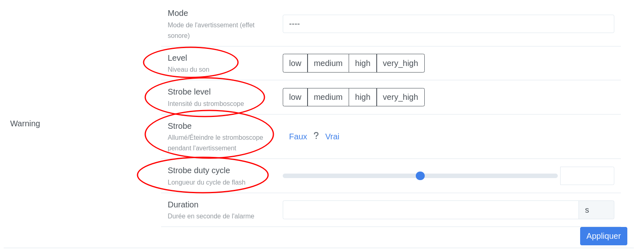Select Vrai for Strobe option

[332, 137]
